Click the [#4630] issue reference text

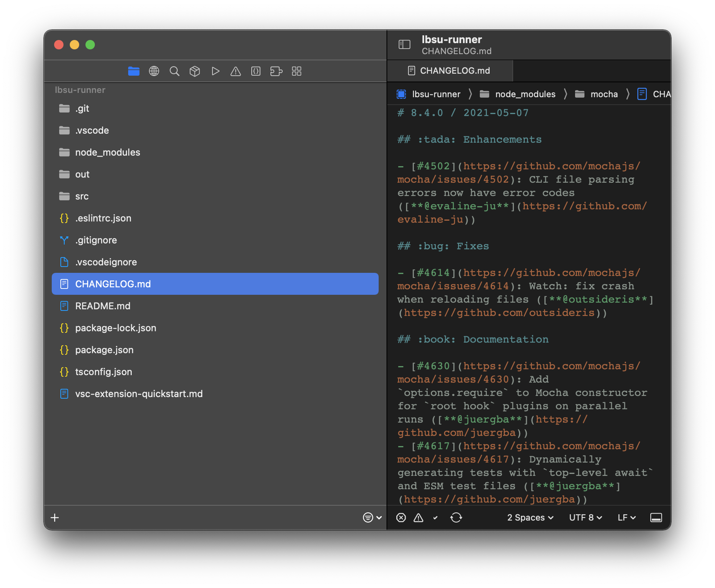(433, 366)
